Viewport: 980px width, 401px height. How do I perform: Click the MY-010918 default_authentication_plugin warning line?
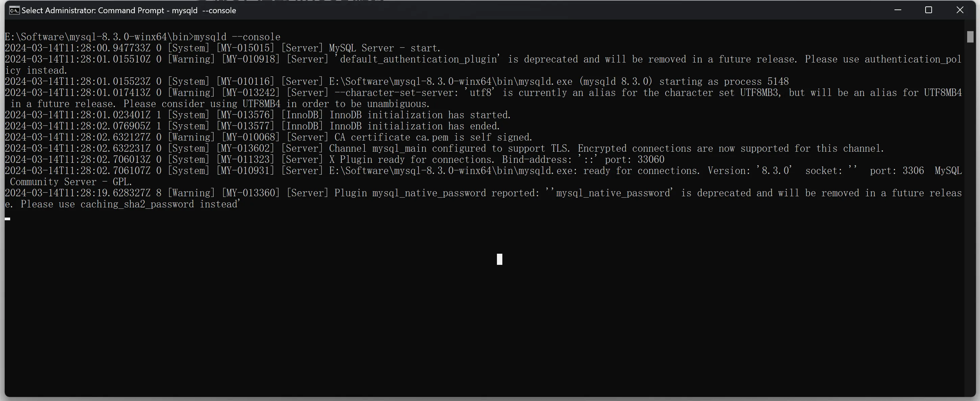(x=483, y=65)
